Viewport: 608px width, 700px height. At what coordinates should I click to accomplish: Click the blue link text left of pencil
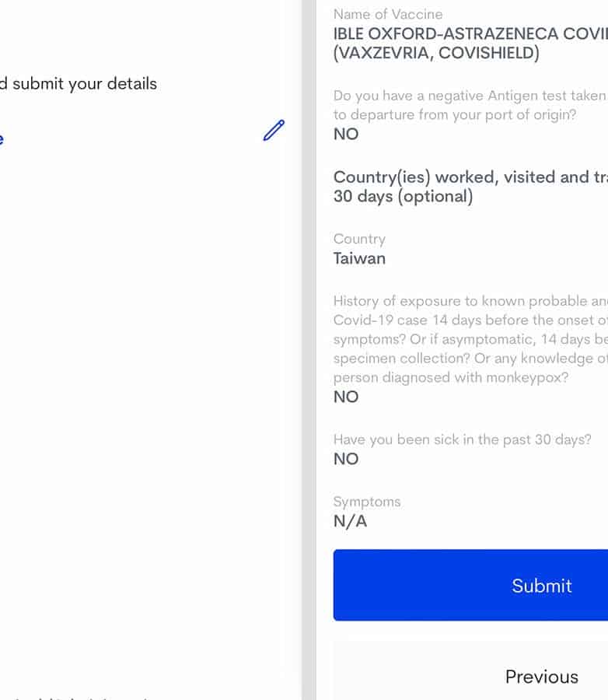(x=2, y=138)
